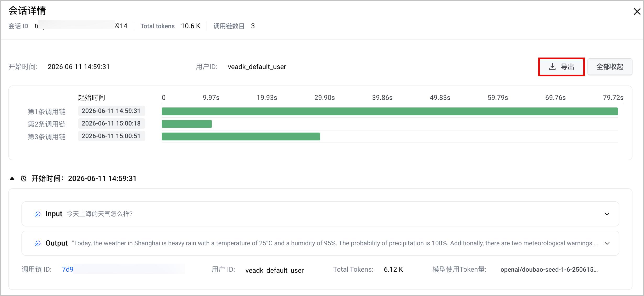644x296 pixels.
Task: Click the 全部收起 collapse all button
Action: point(610,67)
